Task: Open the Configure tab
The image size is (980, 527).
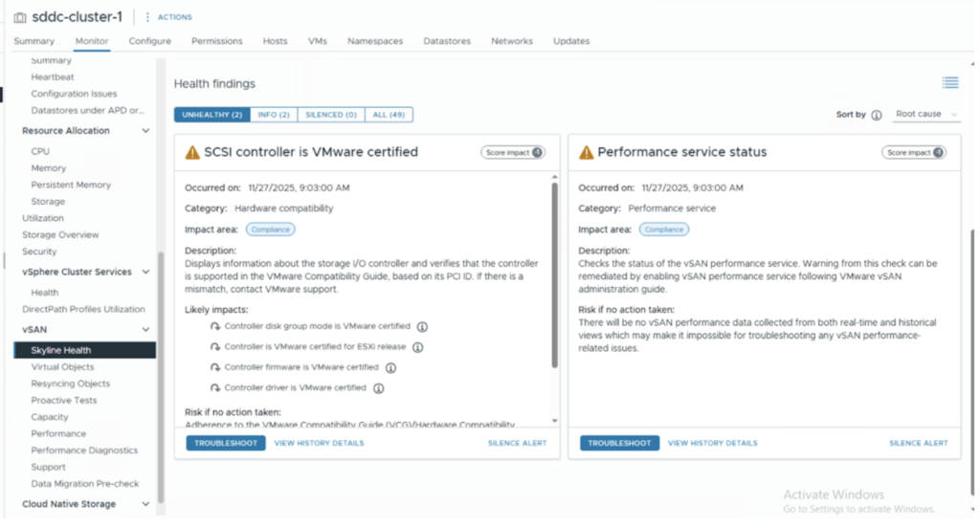Action: pos(149,41)
